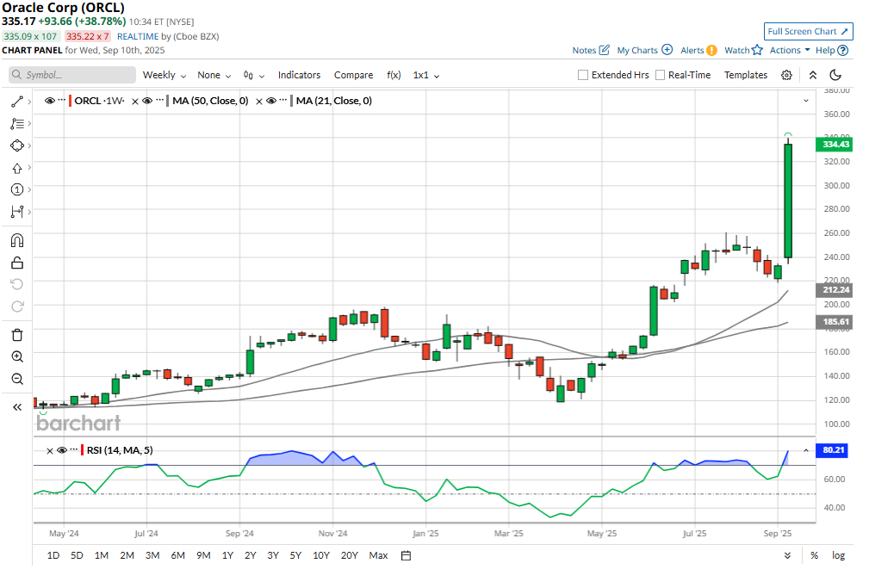This screenshot has height=588, width=869.
Task: Select the up arrow marker tool
Action: click(x=17, y=168)
